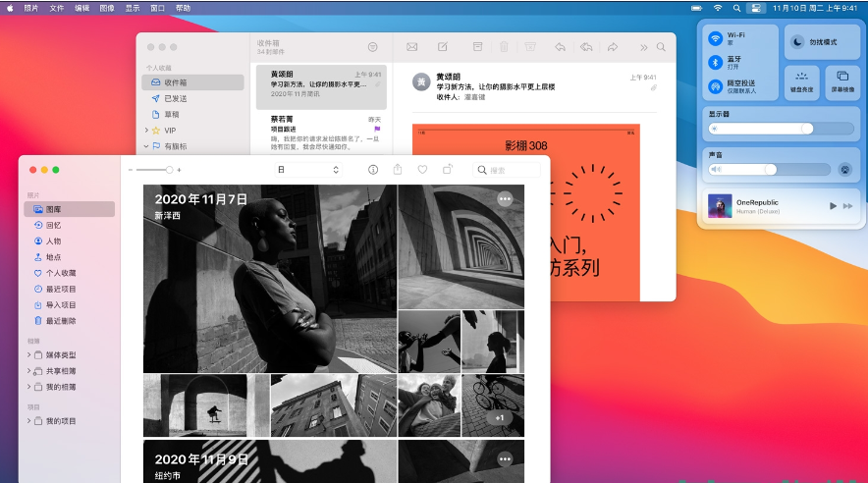Select the skateboarder photo thumbnail
This screenshot has width=868, height=483.
(x=206, y=405)
